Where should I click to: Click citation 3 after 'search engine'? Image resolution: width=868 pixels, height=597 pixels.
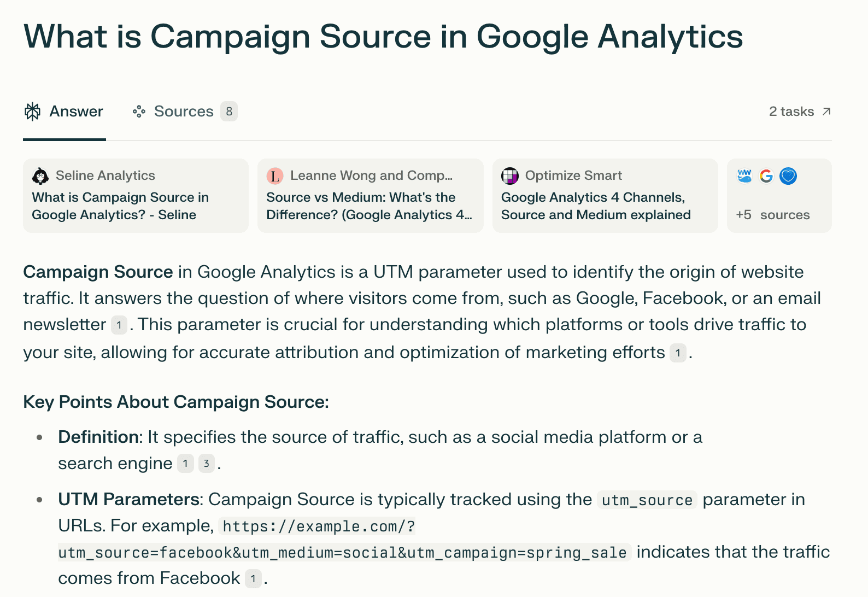206,464
